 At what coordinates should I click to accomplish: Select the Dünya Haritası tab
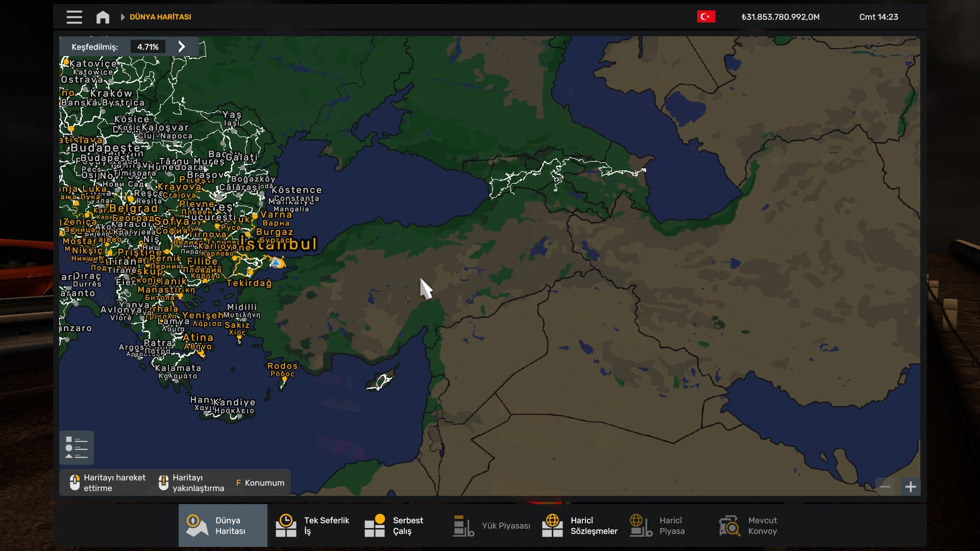(223, 525)
